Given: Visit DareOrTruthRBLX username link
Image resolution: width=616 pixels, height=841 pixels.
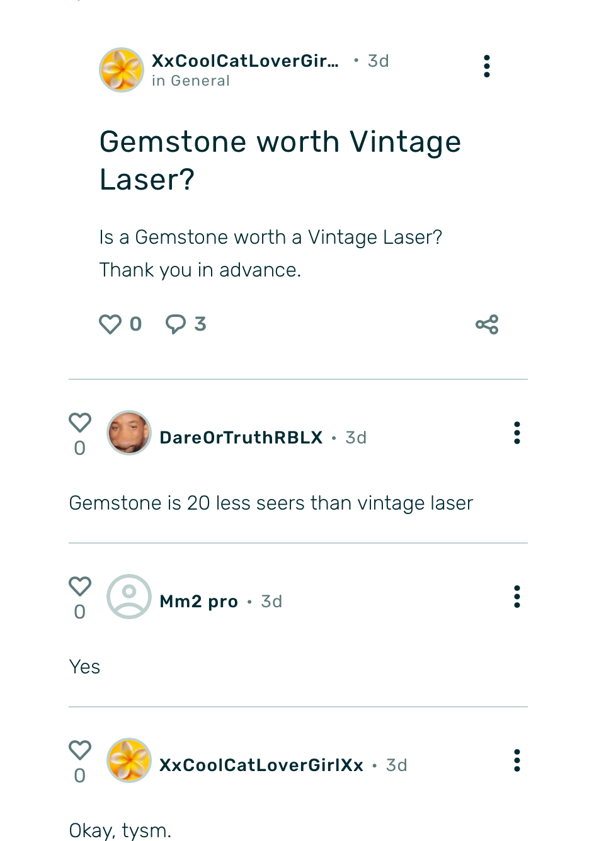Looking at the screenshot, I should point(241,438).
